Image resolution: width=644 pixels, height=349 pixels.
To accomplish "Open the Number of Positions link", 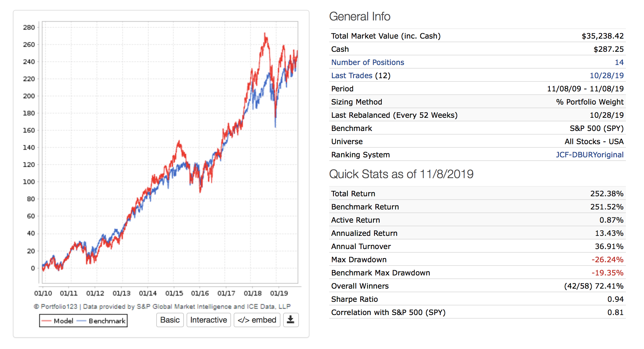I will click(367, 62).
